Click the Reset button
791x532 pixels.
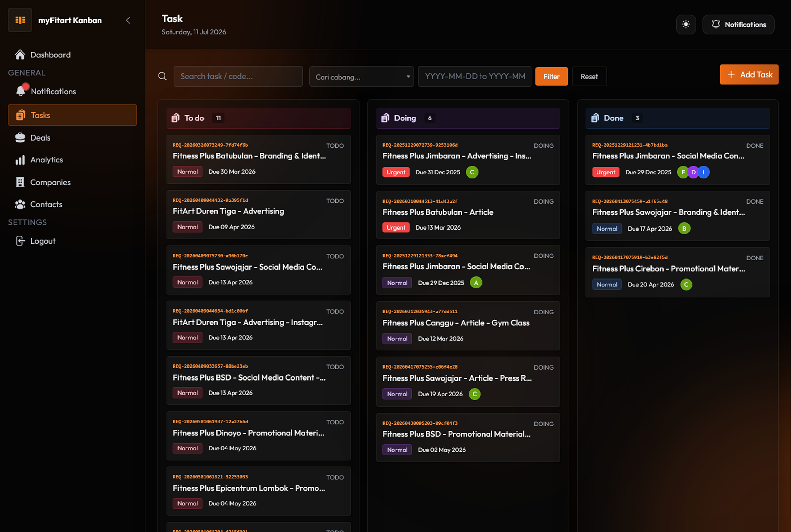pos(589,77)
